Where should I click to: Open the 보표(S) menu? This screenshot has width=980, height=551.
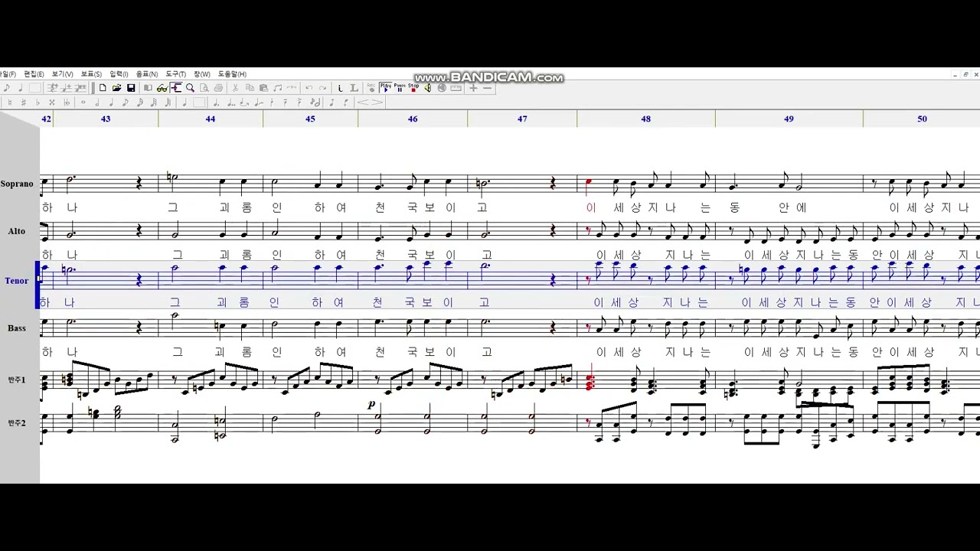coord(91,74)
